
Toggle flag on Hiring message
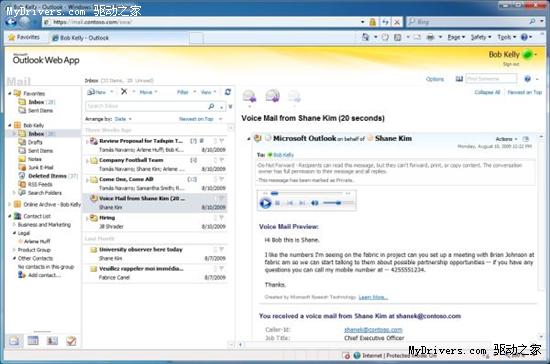click(x=222, y=218)
